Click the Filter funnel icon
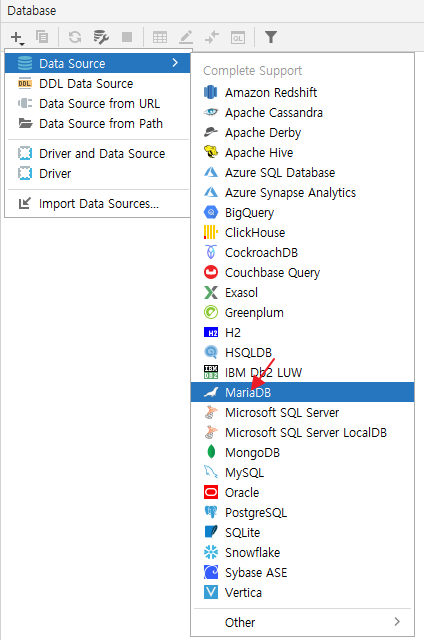The image size is (424, 640). tap(271, 37)
